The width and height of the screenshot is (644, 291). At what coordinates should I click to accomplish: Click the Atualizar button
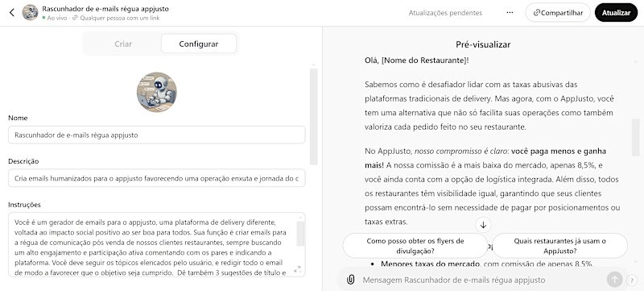pyautogui.click(x=616, y=13)
